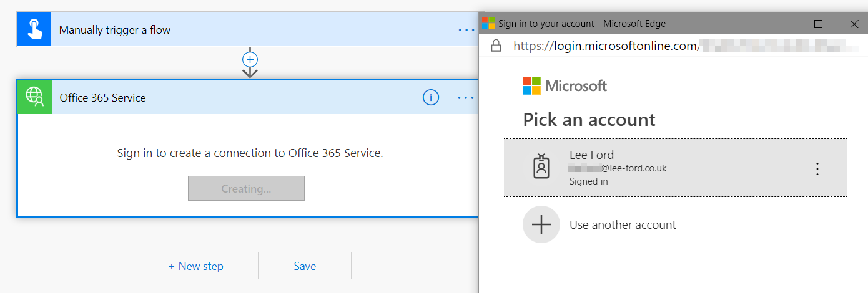This screenshot has height=293, width=868.
Task: Close the Sign in to your account window
Action: coord(854,24)
